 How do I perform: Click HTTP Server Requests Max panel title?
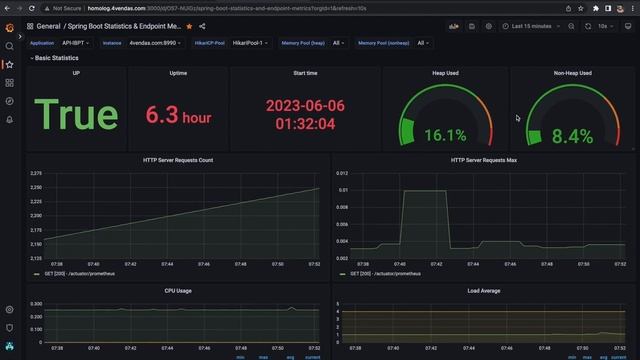(484, 160)
